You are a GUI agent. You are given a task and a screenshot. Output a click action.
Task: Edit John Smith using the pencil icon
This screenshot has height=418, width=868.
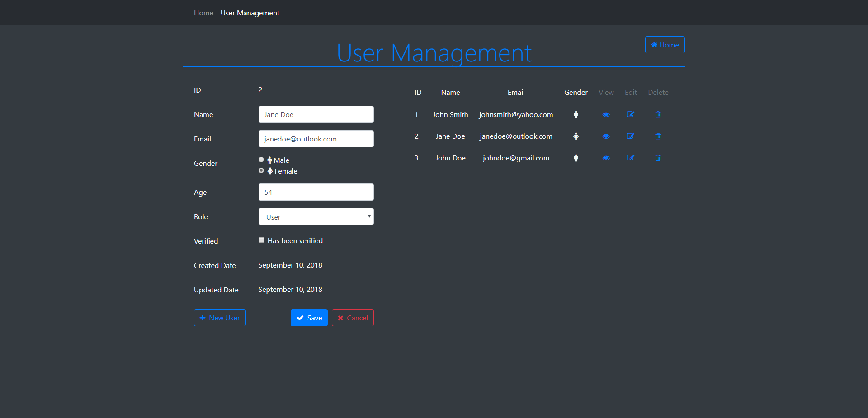(630, 115)
